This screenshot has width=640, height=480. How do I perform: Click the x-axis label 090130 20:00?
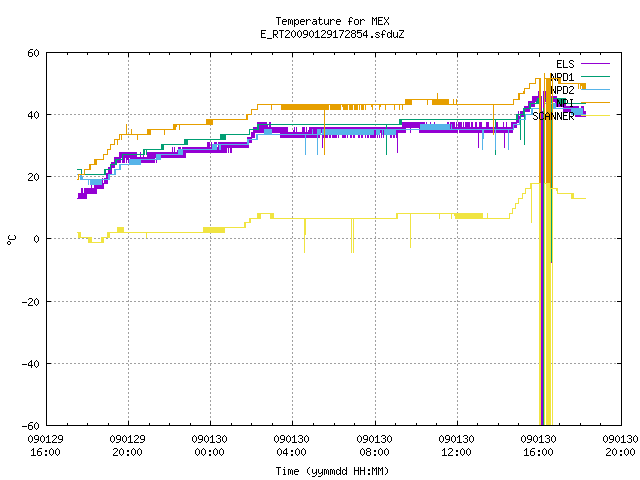620,446
